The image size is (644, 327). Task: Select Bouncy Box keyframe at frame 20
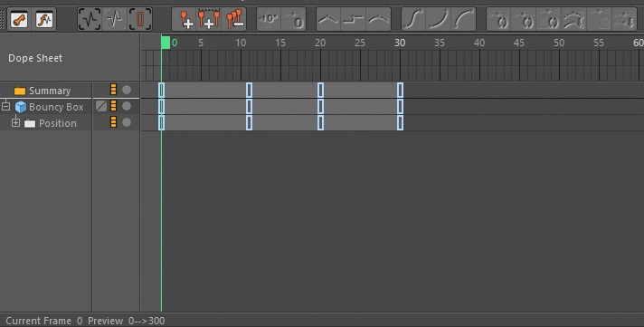(320, 107)
